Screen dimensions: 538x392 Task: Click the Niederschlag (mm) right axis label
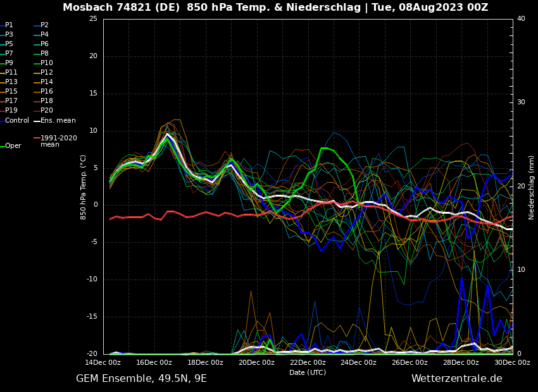[532, 187]
